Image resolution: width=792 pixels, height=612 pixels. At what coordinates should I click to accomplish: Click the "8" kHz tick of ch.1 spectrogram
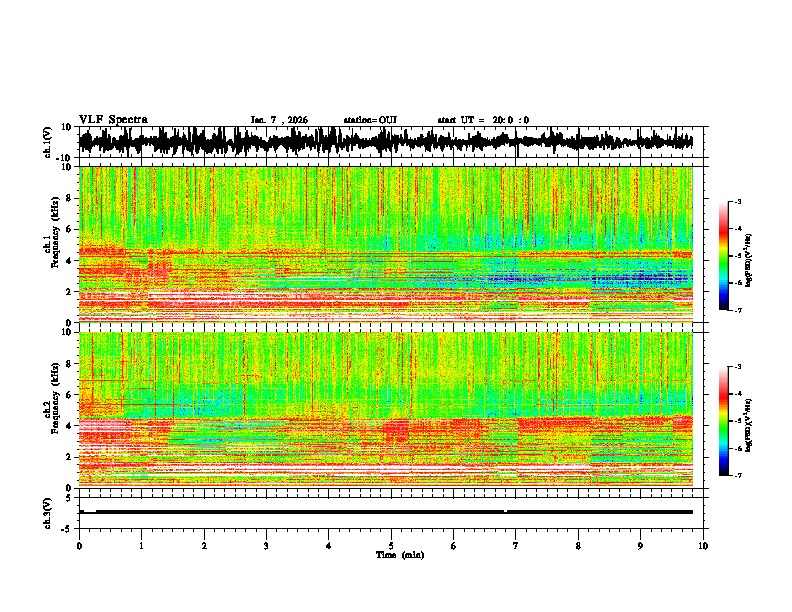pyautogui.click(x=69, y=198)
